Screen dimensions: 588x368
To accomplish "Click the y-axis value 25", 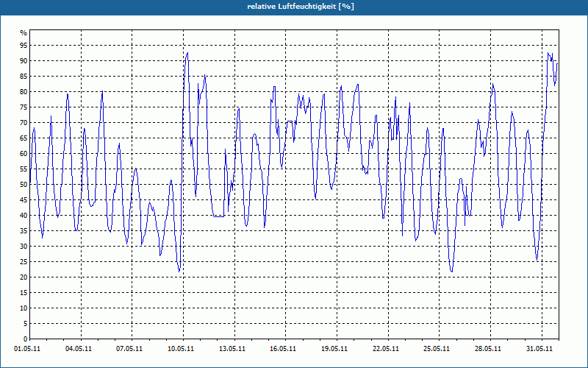I will [x=24, y=262].
